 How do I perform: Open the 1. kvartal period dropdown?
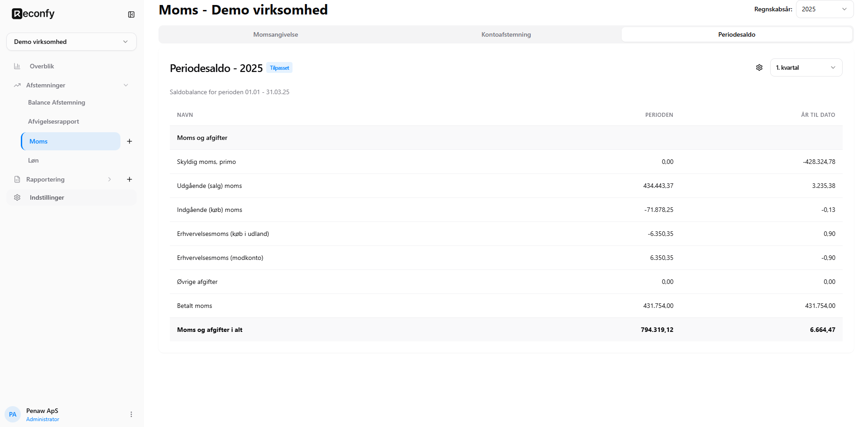pyautogui.click(x=806, y=67)
